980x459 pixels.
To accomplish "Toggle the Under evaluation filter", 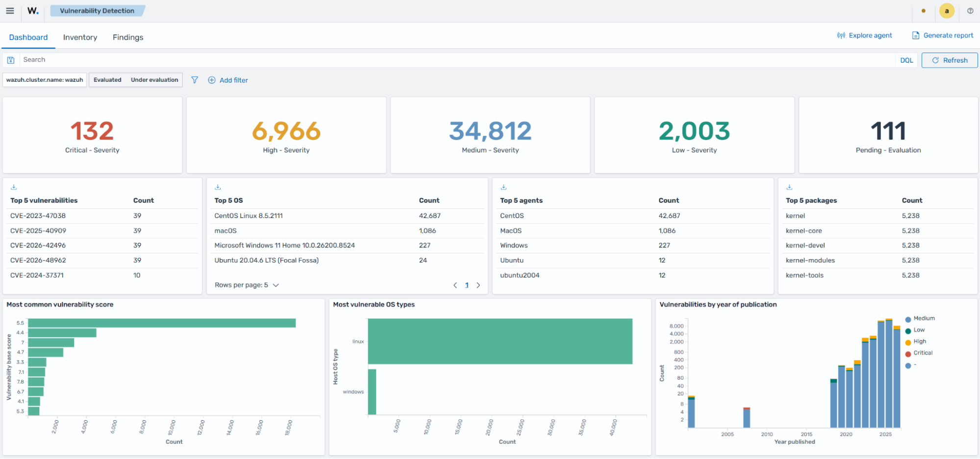I will click(154, 80).
